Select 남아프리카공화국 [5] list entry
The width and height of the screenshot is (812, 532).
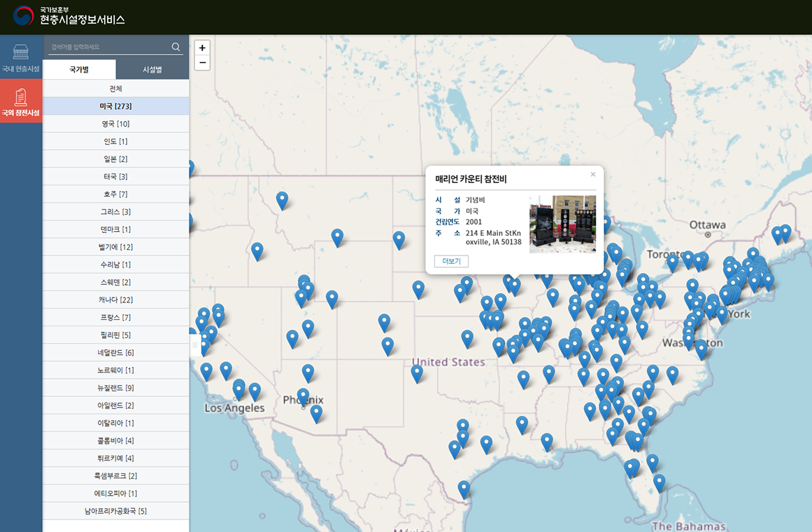pos(116,511)
